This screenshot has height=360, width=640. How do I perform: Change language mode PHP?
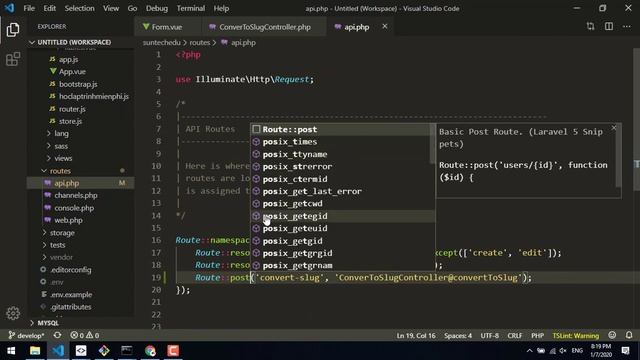pyautogui.click(x=537, y=336)
